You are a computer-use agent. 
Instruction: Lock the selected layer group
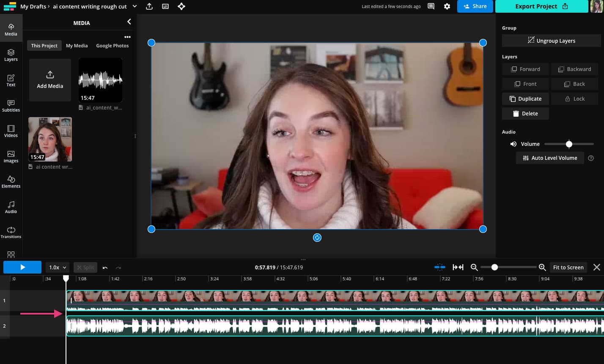point(574,99)
